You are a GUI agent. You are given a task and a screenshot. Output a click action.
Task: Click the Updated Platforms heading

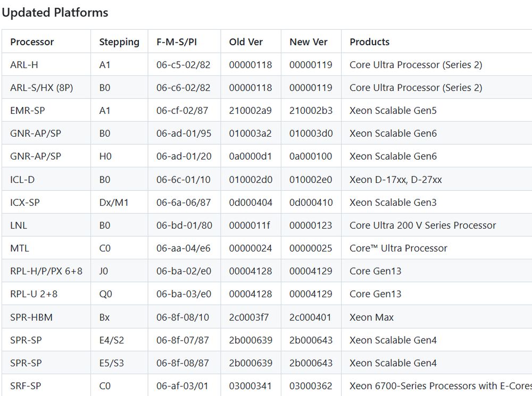point(55,13)
